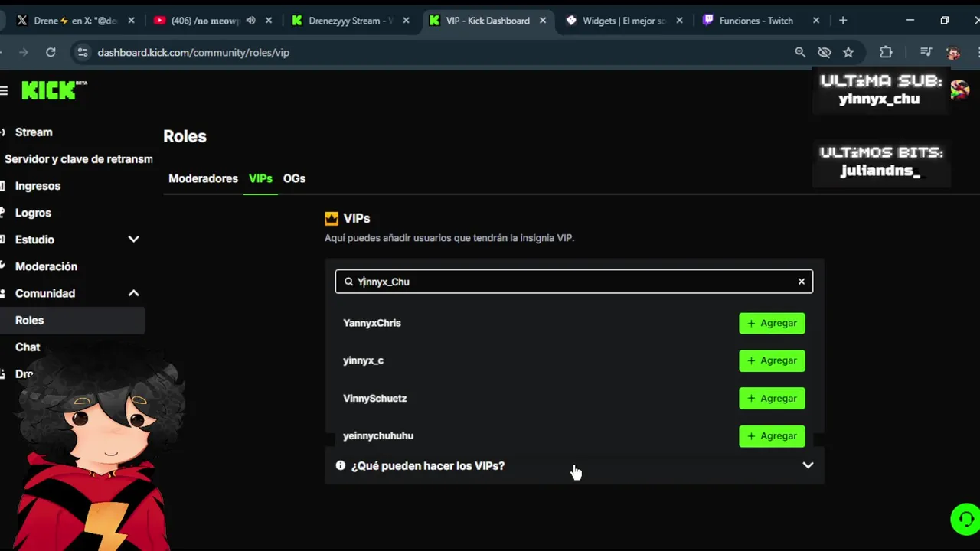This screenshot has width=980, height=551.
Task: Add YannyxChris as VIP with Agregar
Action: coord(772,323)
